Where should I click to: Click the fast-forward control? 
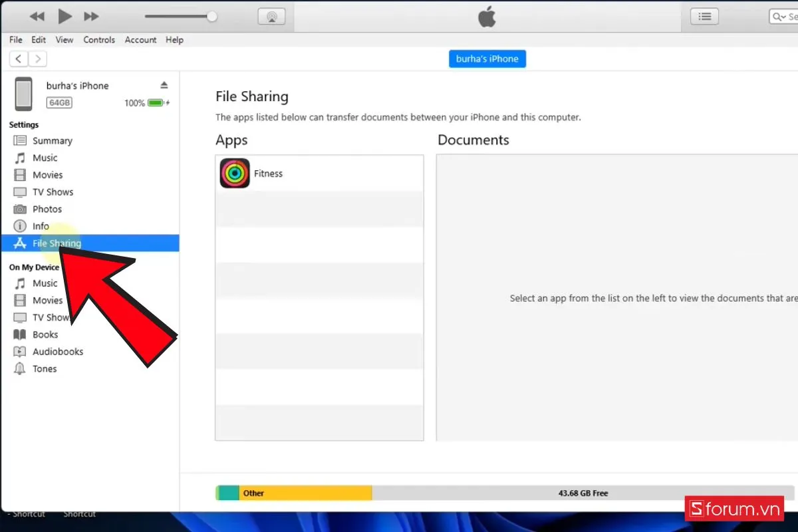pyautogui.click(x=92, y=16)
